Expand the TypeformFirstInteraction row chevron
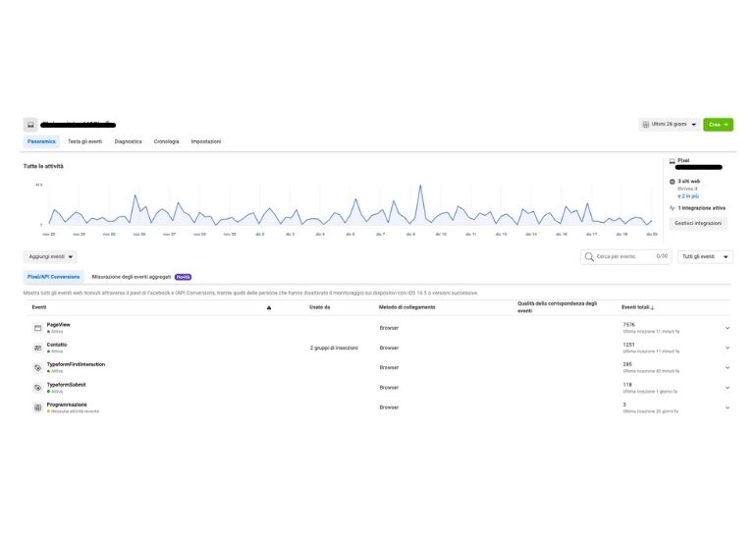 tap(728, 367)
